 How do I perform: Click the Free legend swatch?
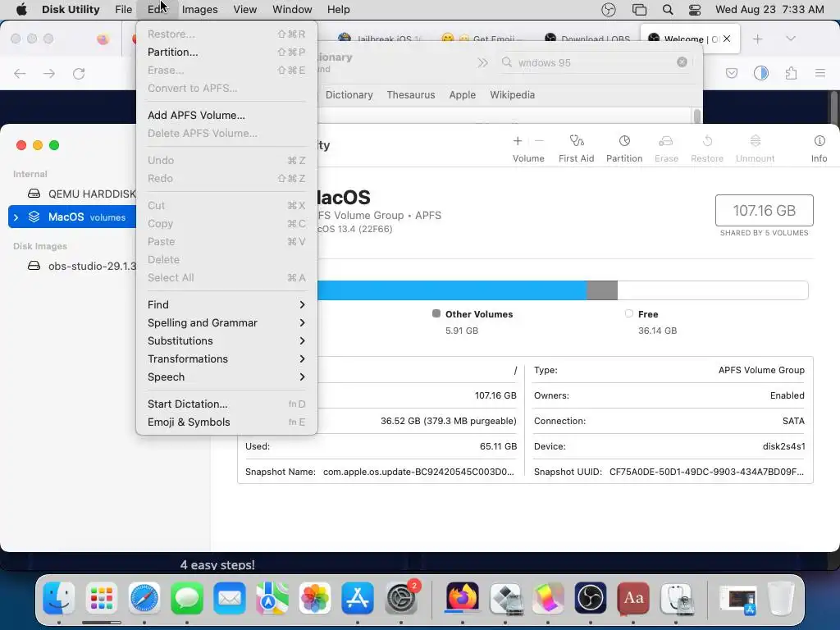click(x=629, y=313)
